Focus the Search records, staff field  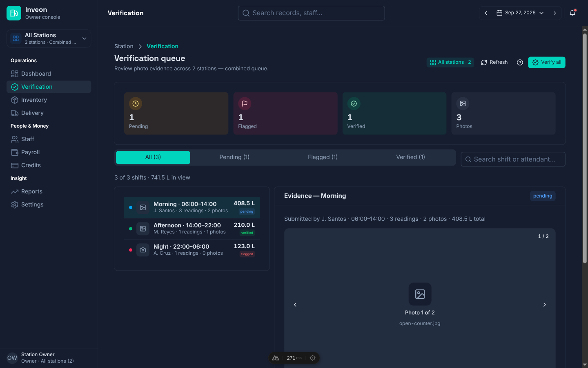point(311,13)
